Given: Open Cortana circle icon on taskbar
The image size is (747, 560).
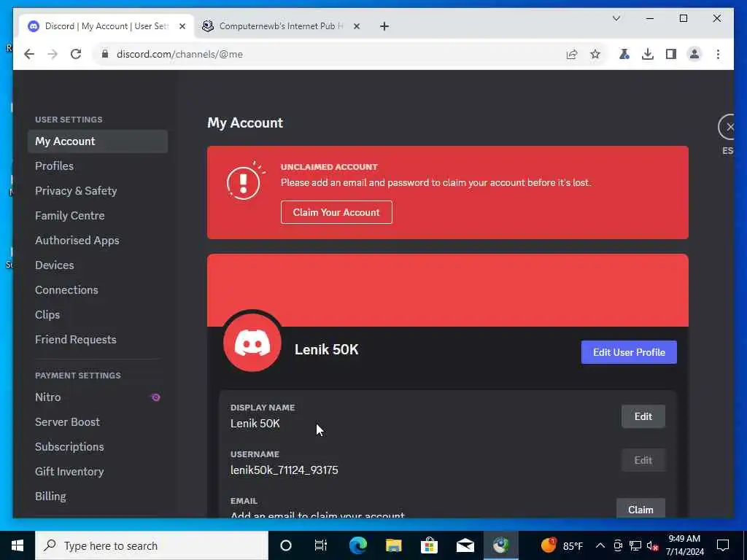Looking at the screenshot, I should tap(285, 545).
